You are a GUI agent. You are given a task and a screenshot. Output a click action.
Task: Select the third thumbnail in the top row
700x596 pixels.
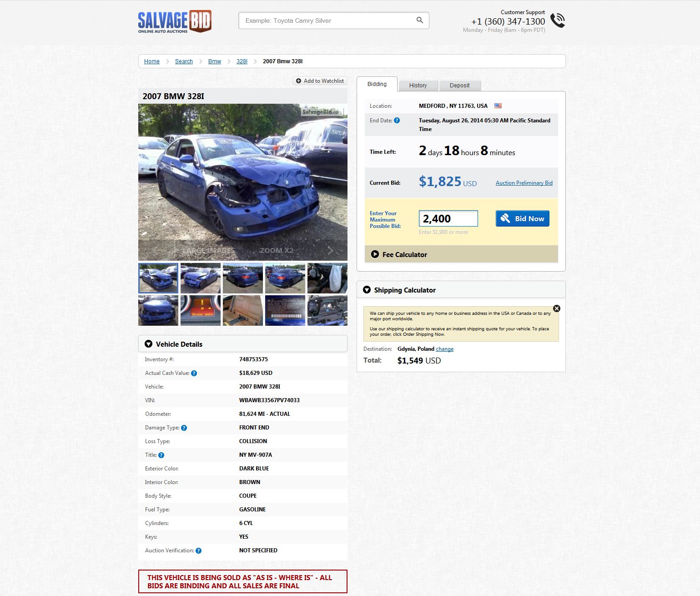point(243,278)
